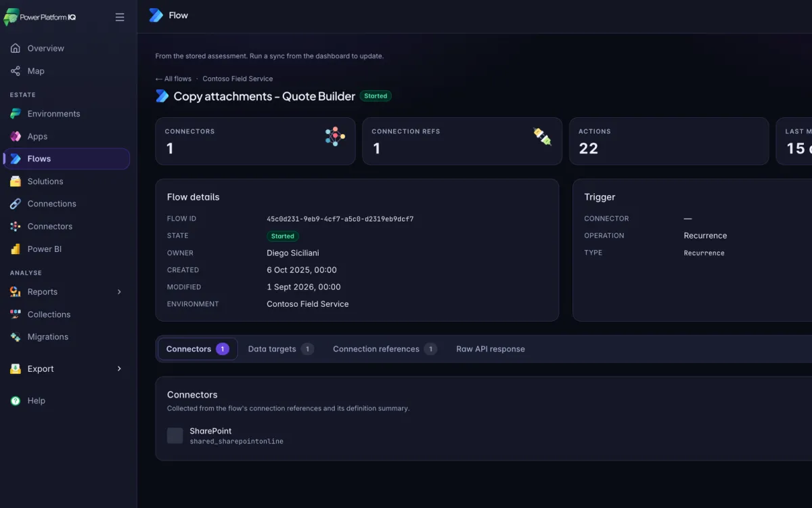Click Contoso Field Service breadcrumb
The image size is (812, 508).
238,79
